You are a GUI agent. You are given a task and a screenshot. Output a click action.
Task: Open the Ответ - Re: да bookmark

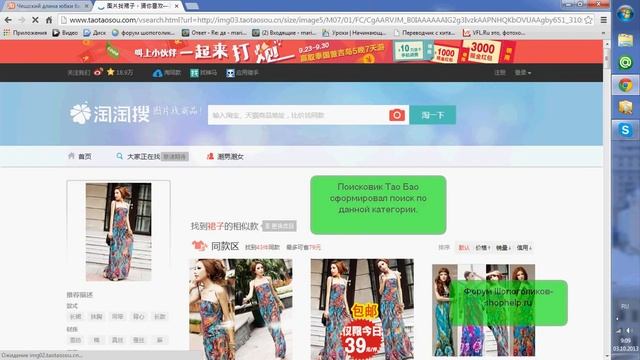pyautogui.click(x=214, y=33)
